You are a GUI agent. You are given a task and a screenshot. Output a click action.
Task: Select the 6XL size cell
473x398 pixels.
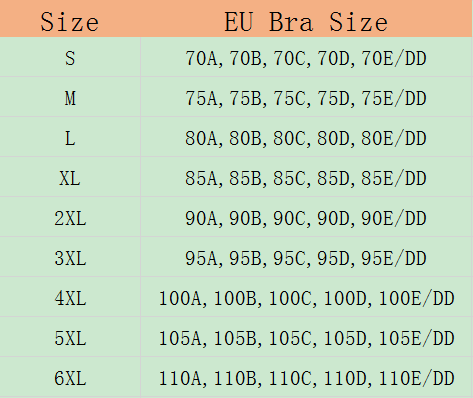click(70, 377)
